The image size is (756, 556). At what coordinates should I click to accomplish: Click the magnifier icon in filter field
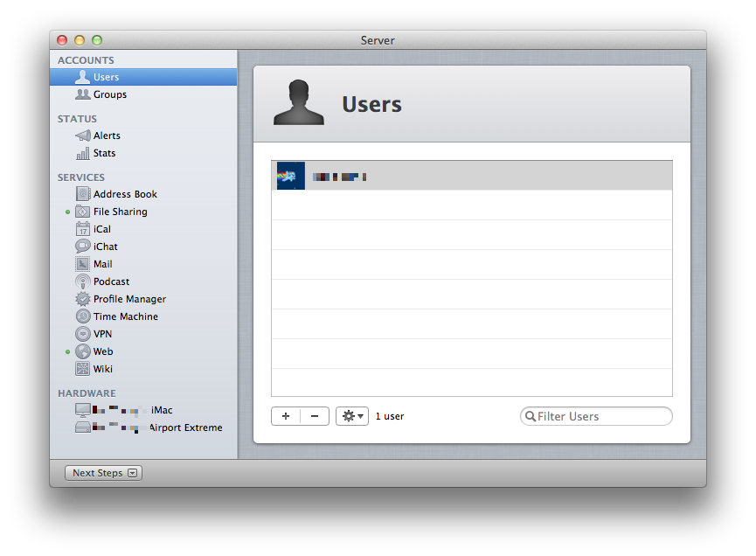click(531, 416)
